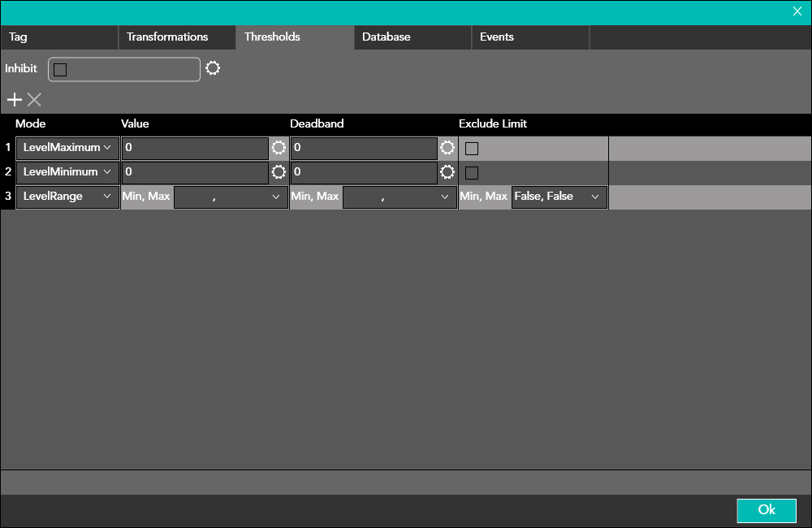Viewport: 812px width, 528px height.
Task: Click the row 1 Value input field
Action: (195, 148)
